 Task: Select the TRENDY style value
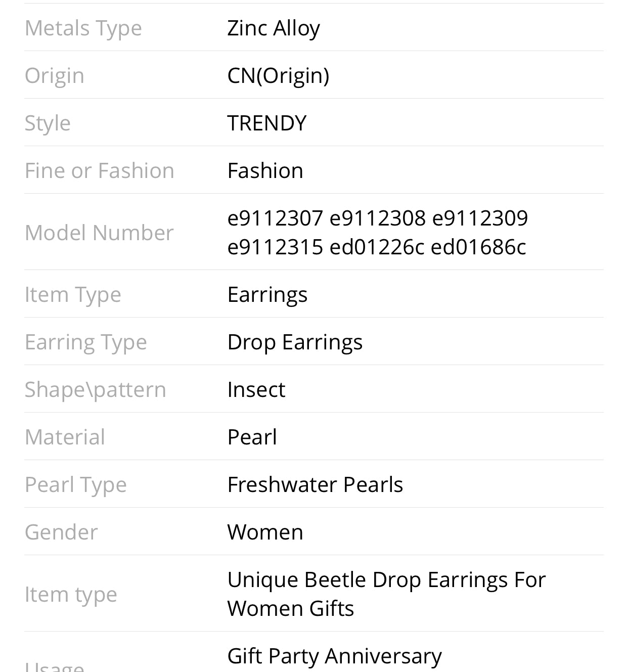pyautogui.click(x=267, y=123)
